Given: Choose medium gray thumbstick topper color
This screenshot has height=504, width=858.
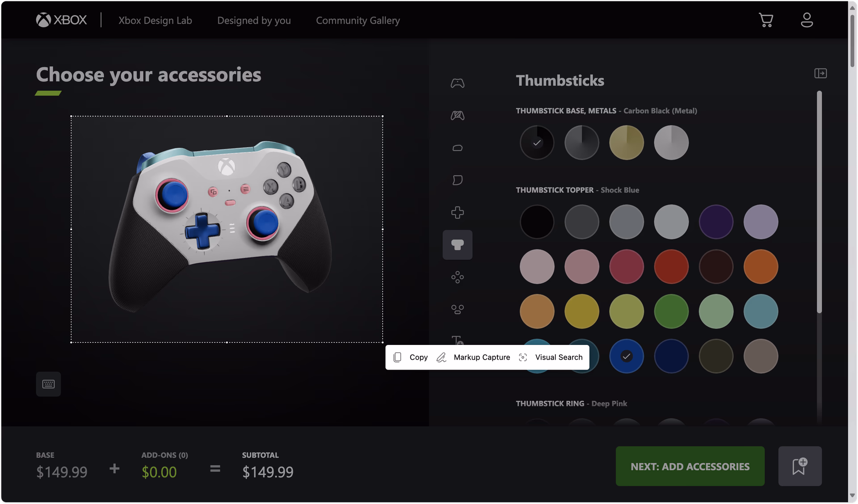Looking at the screenshot, I should pyautogui.click(x=627, y=222).
